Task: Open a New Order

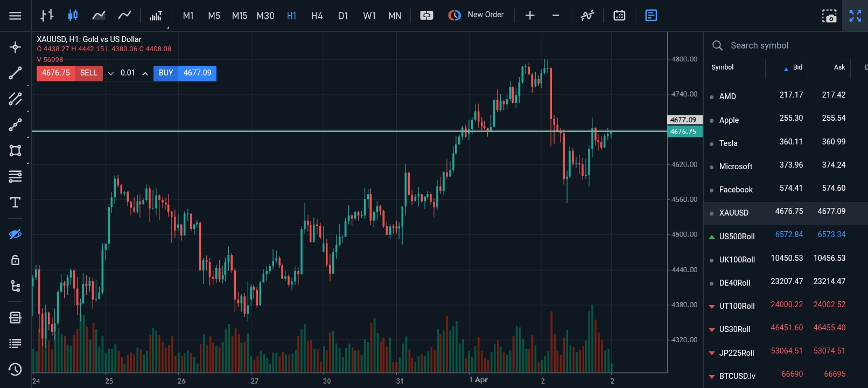Action: point(476,15)
